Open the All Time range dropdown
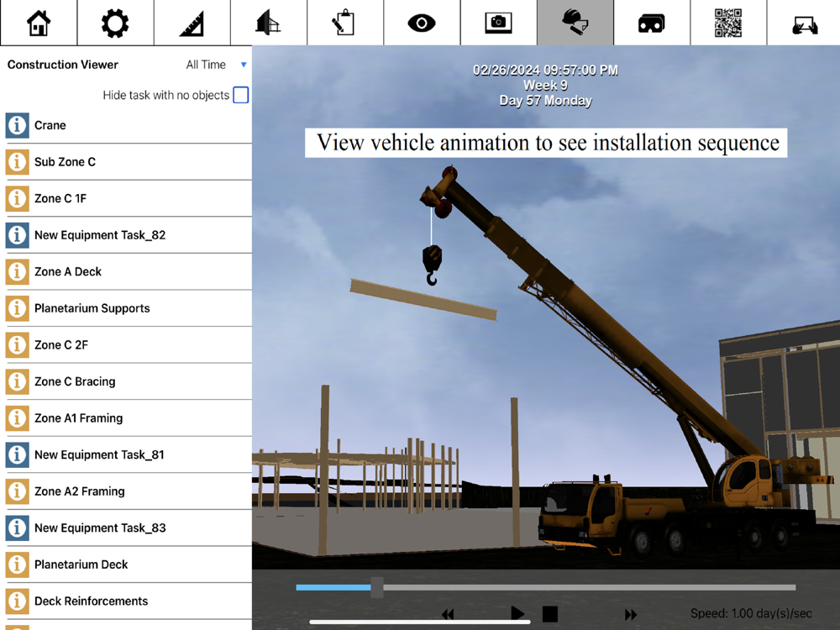 pyautogui.click(x=216, y=65)
